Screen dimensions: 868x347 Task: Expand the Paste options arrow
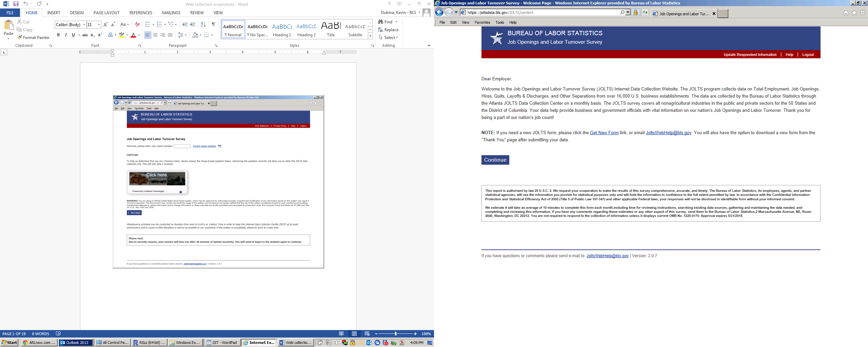8,39
